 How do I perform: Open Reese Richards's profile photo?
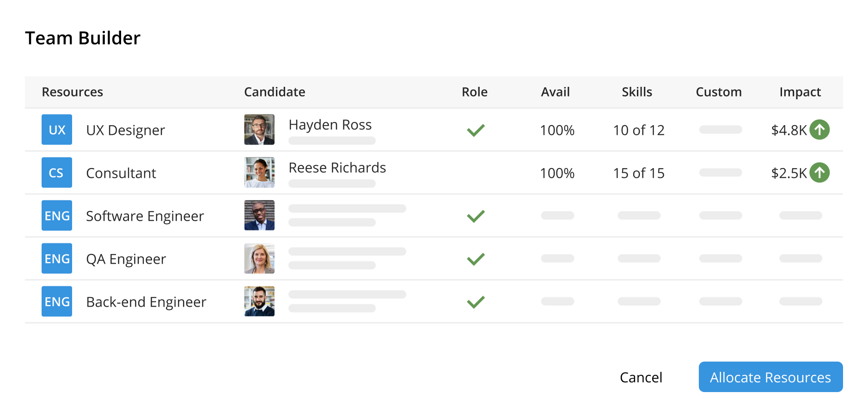click(259, 173)
